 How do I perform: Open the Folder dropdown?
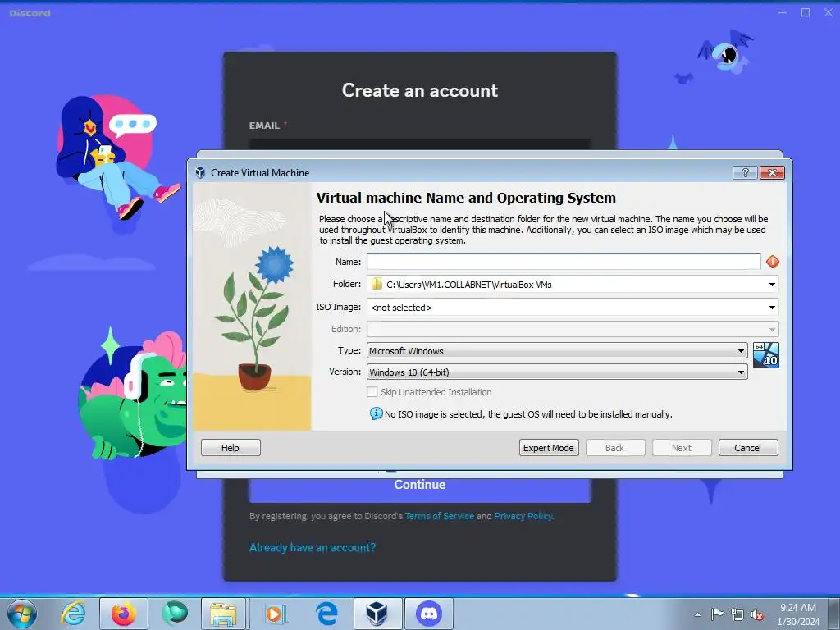point(772,285)
